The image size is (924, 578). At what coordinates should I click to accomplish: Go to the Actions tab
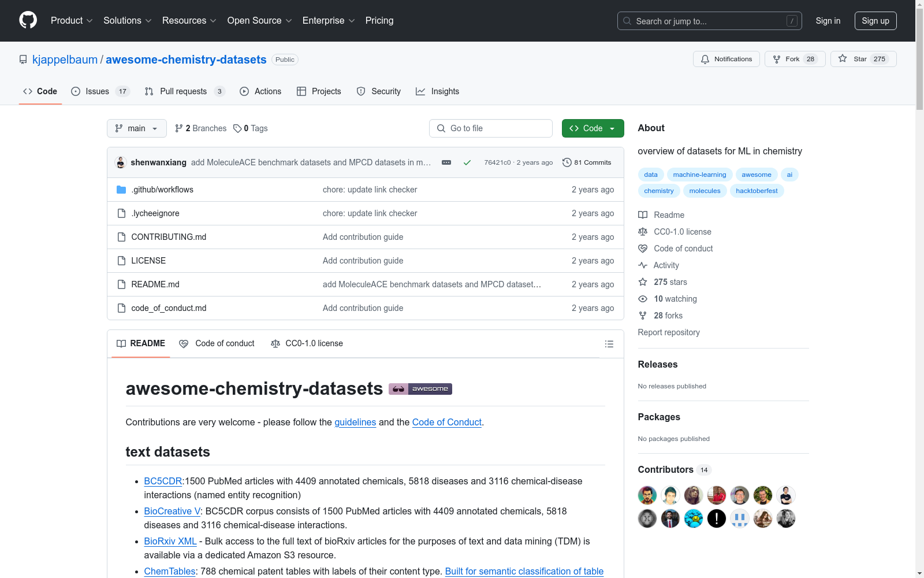pyautogui.click(x=260, y=91)
